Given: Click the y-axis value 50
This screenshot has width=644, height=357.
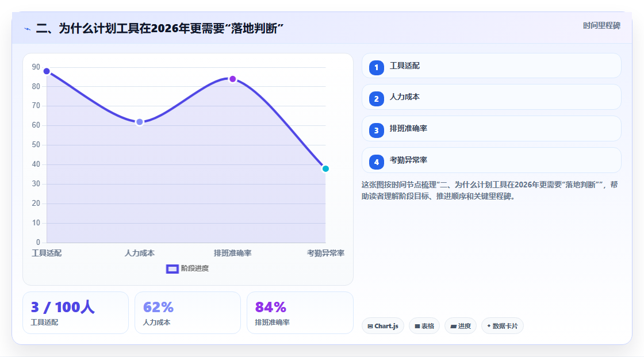Looking at the screenshot, I should point(36,145).
